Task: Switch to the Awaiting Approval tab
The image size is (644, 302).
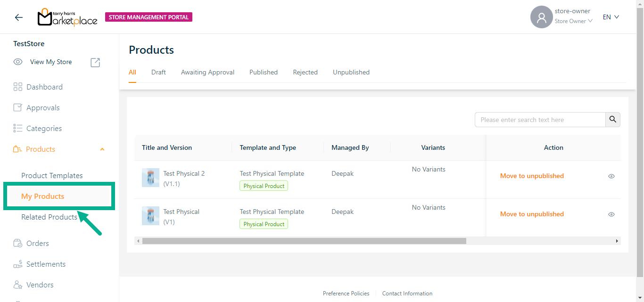Action: 207,73
